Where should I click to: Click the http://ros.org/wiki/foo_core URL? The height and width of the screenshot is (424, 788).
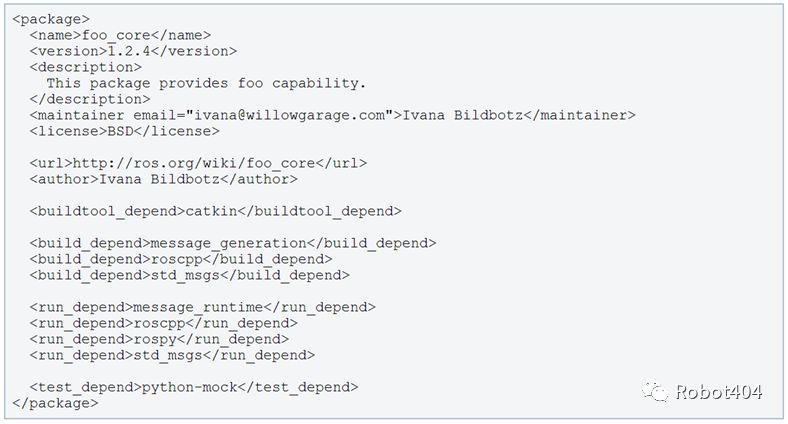(194, 163)
